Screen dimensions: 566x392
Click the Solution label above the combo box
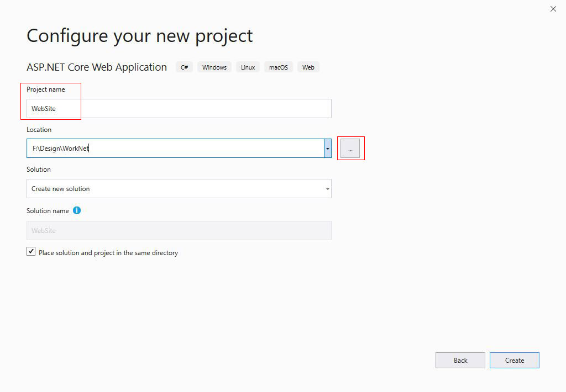[39, 169]
